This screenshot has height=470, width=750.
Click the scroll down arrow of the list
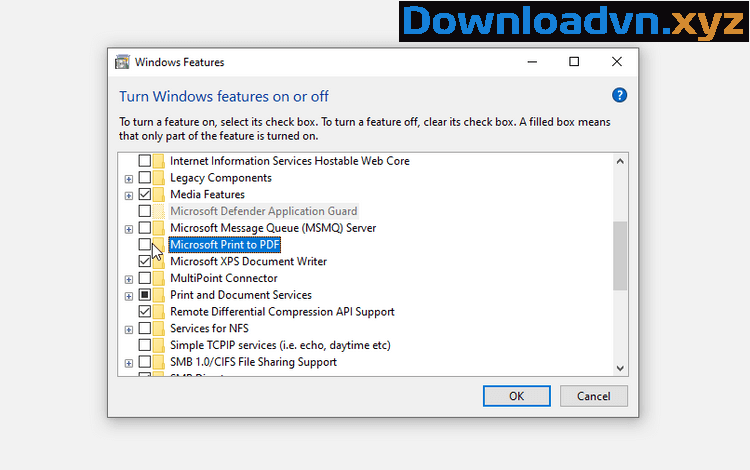click(x=620, y=368)
